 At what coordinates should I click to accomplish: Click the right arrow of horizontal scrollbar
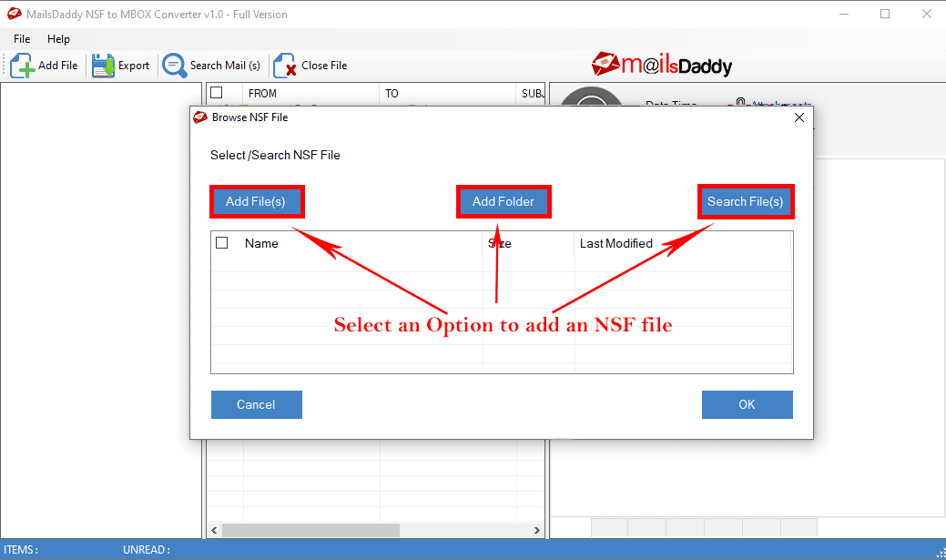tap(537, 531)
